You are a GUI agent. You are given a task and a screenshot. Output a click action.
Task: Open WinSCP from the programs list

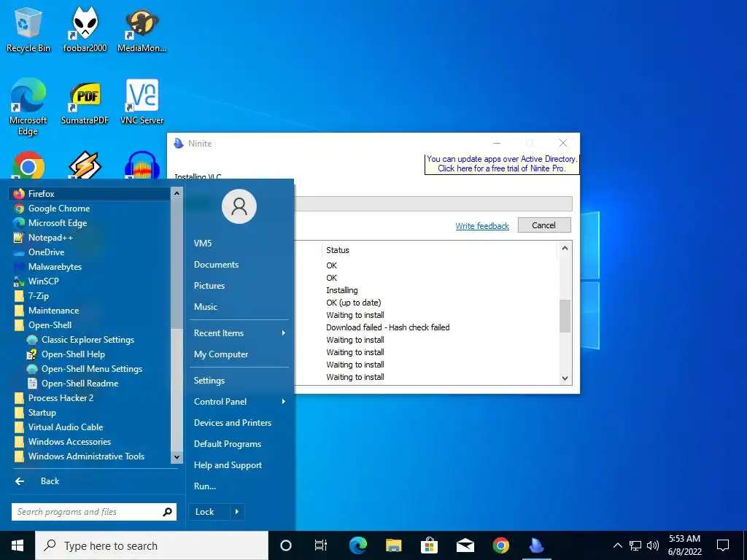89,281
